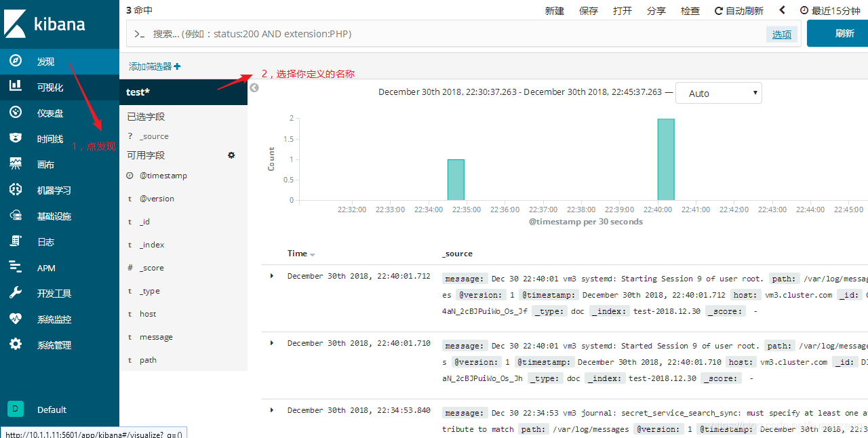
Task: Collapse the field sidebar with the arrow
Action: click(254, 87)
